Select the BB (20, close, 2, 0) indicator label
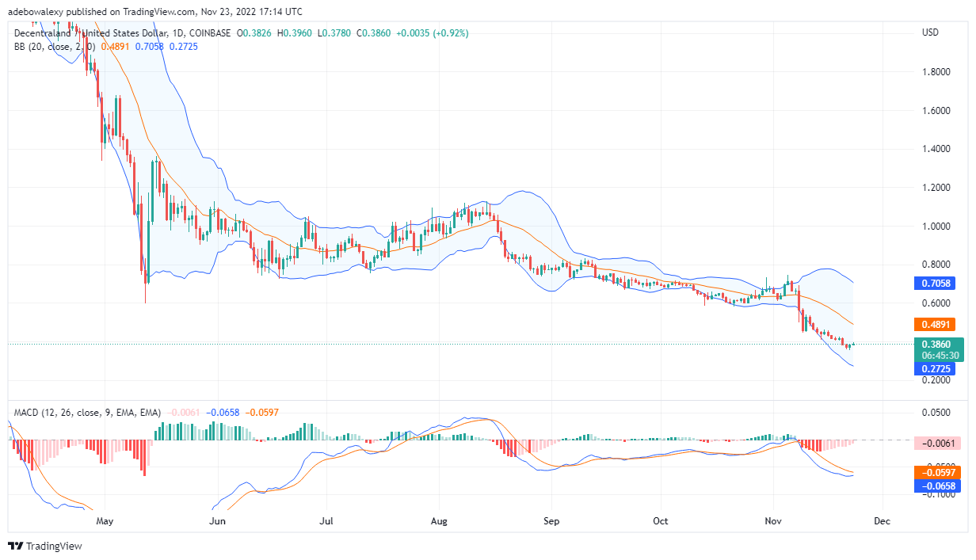The width and height of the screenshot is (976, 560). point(55,47)
